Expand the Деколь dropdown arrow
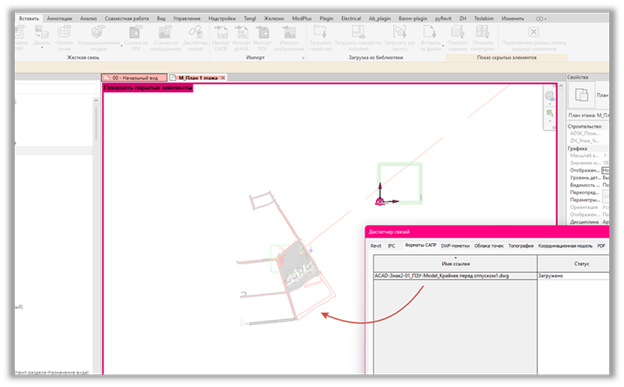This screenshot has height=387, width=624. [42, 48]
